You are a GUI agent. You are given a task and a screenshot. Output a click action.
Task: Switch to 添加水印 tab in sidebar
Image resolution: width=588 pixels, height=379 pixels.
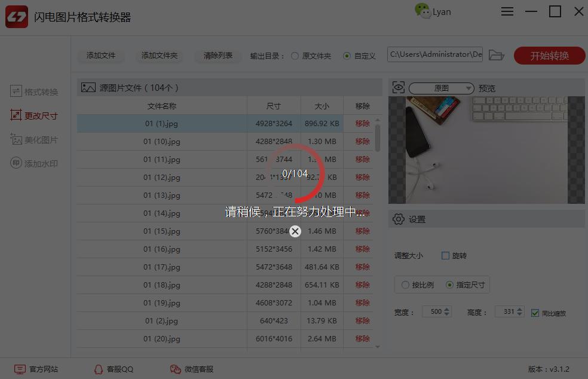(x=35, y=164)
